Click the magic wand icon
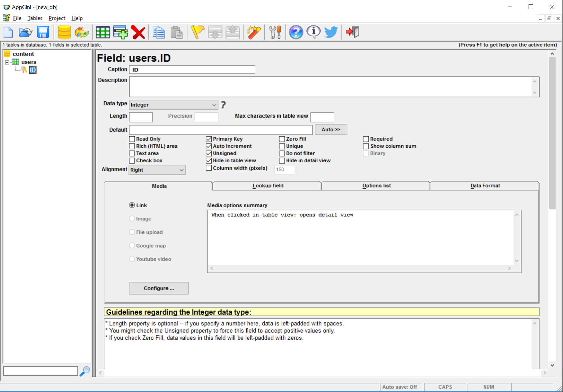The height and width of the screenshot is (392, 563). tap(254, 32)
